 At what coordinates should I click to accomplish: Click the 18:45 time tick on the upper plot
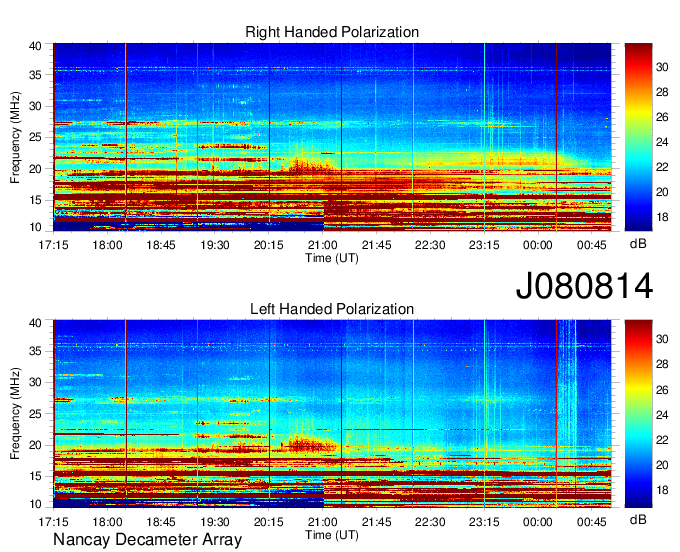coord(161,245)
